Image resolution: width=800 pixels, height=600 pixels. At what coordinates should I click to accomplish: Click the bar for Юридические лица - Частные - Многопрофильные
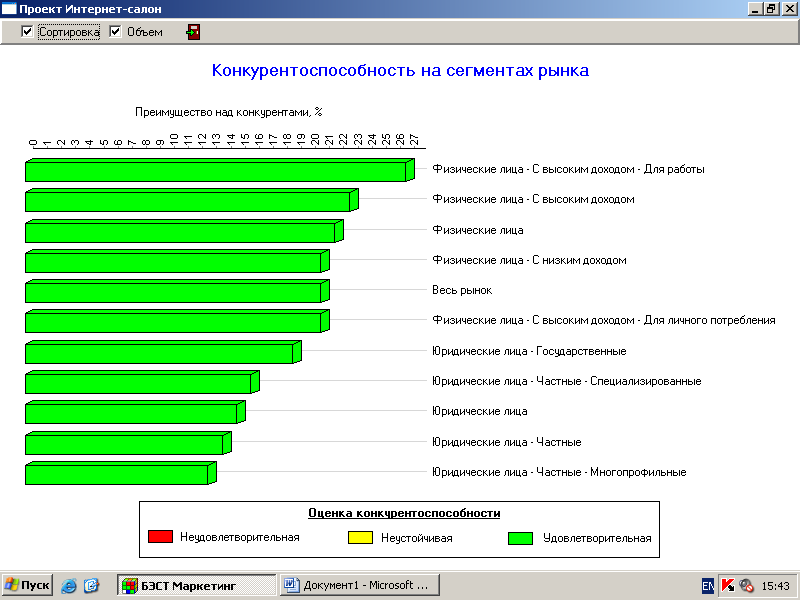(121, 473)
